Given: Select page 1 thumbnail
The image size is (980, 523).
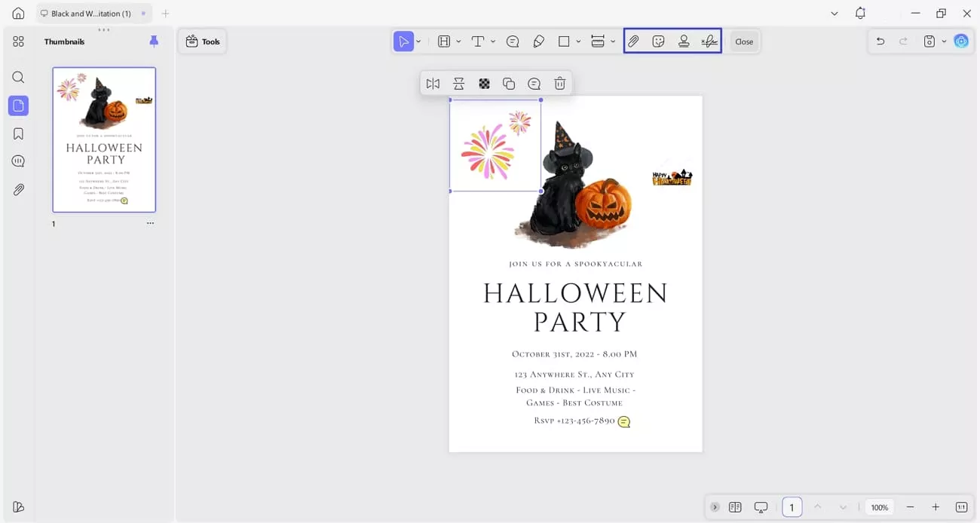Looking at the screenshot, I should click(104, 139).
